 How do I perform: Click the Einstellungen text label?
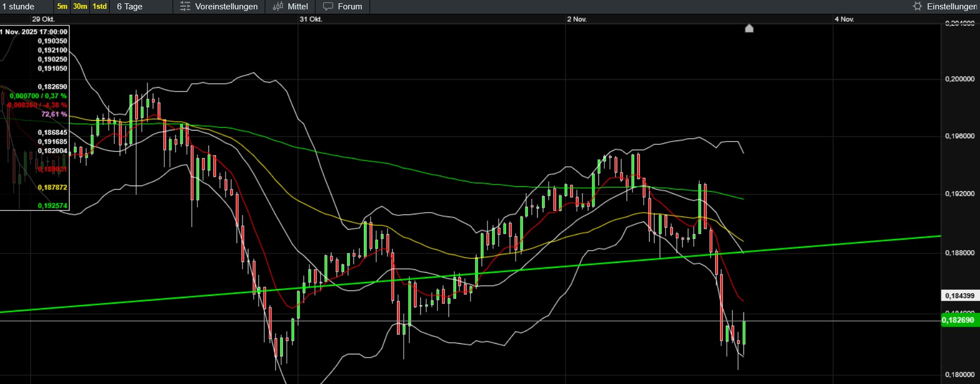point(951,7)
